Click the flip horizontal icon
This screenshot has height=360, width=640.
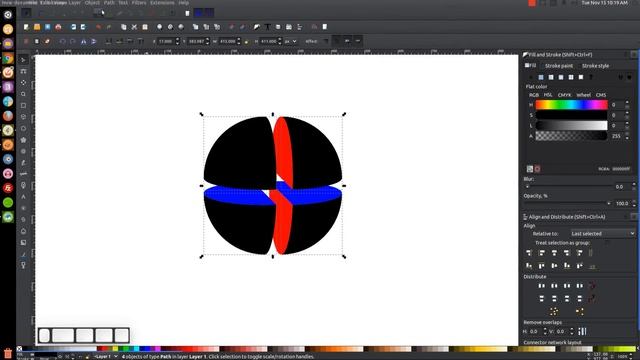(x=83, y=41)
